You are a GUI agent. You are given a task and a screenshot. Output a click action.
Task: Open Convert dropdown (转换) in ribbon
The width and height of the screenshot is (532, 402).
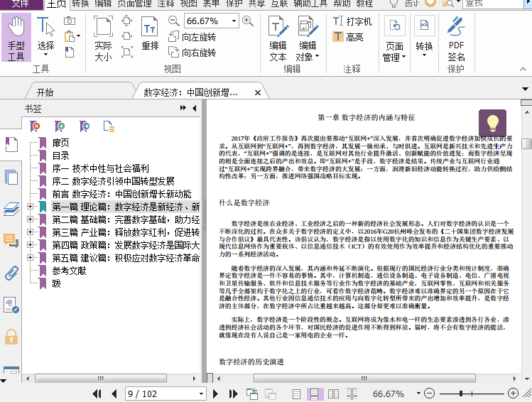(424, 38)
